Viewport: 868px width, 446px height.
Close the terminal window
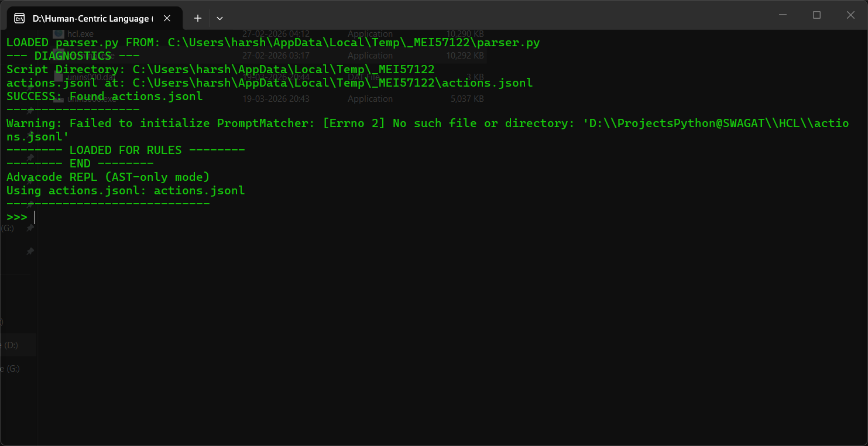click(x=850, y=15)
